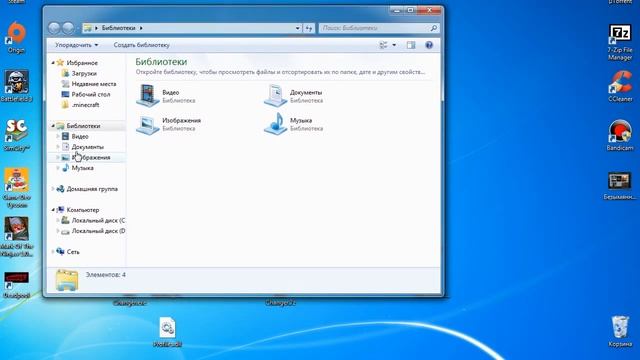The height and width of the screenshot is (360, 640).
Task: Click the search magnifier icon
Action: click(x=433, y=28)
